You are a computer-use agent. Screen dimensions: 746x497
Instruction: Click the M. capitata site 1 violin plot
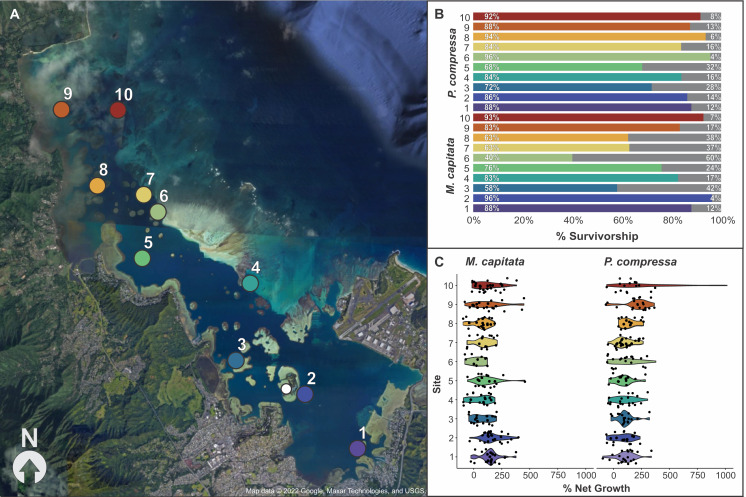tap(493, 457)
